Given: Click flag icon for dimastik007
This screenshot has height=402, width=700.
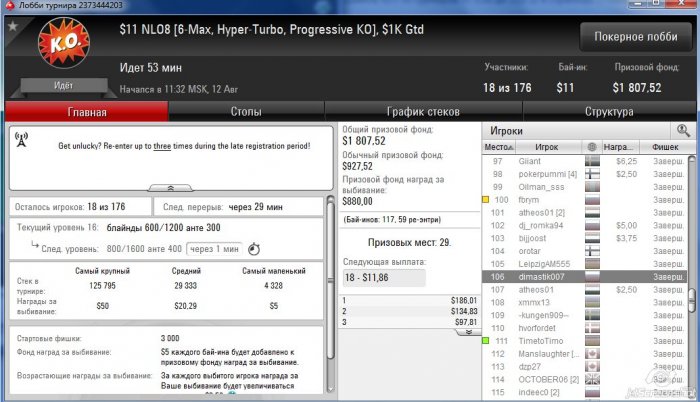Looking at the screenshot, I should click(x=592, y=277).
